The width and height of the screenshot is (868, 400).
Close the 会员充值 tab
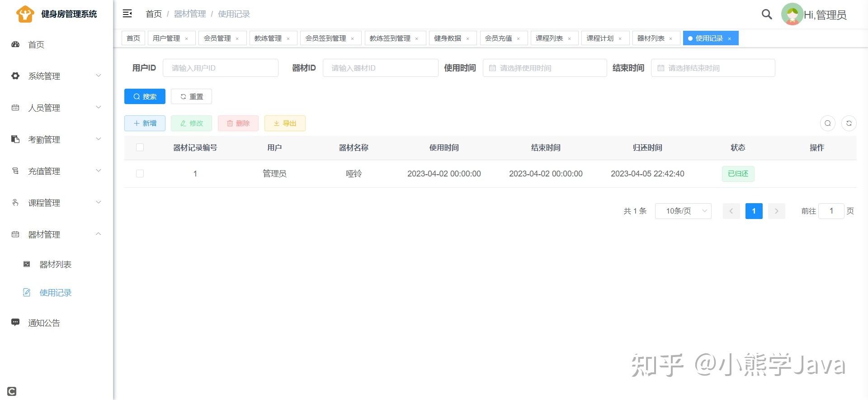pyautogui.click(x=518, y=38)
